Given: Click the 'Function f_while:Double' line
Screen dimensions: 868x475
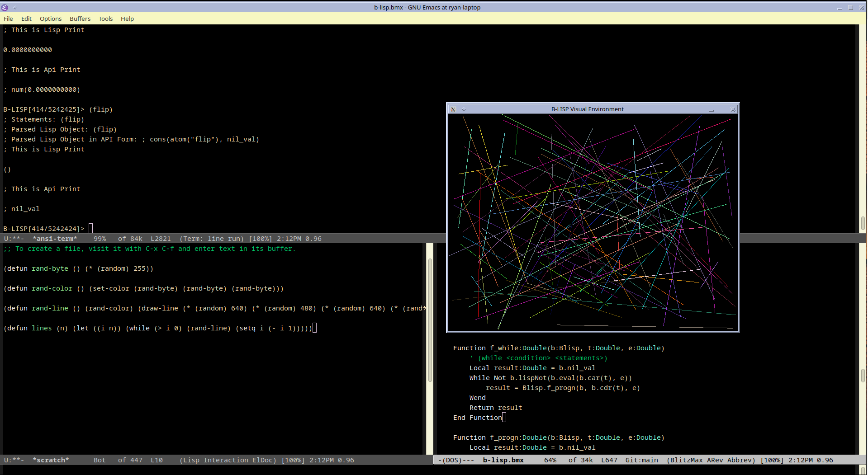Looking at the screenshot, I should (x=559, y=348).
